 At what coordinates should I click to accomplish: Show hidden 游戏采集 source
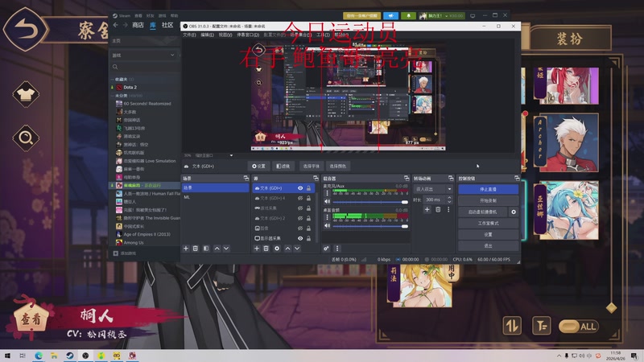point(300,208)
